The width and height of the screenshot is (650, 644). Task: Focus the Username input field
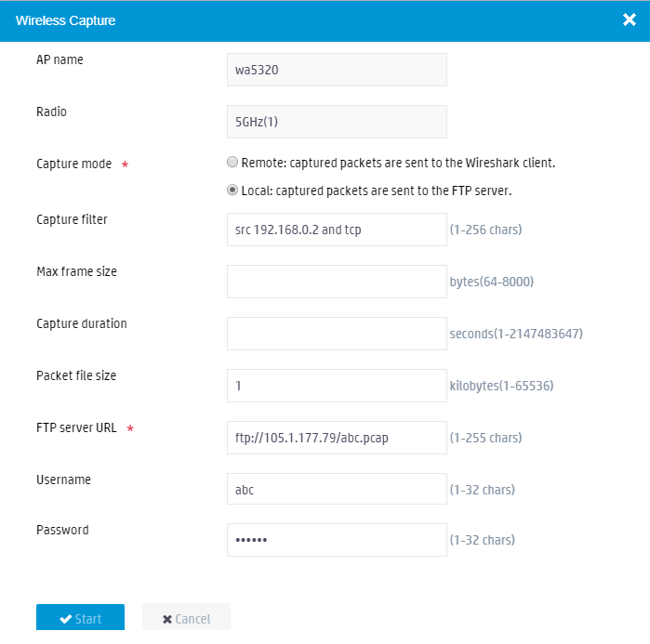pos(337,489)
